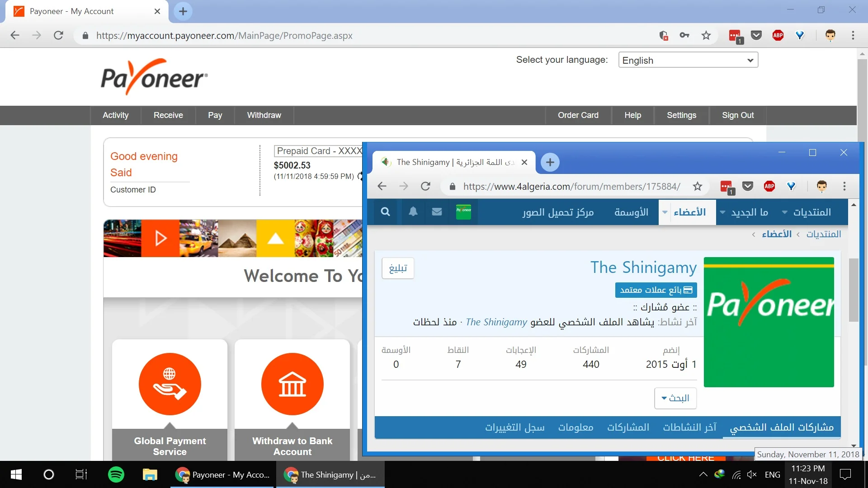Click the saved passwords key icon
This screenshot has height=488, width=868.
(x=684, y=35)
